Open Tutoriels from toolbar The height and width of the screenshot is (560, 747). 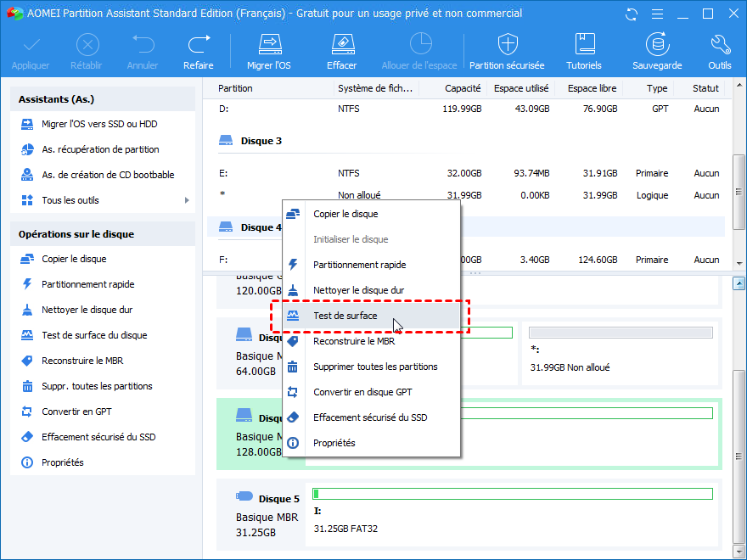point(584,52)
